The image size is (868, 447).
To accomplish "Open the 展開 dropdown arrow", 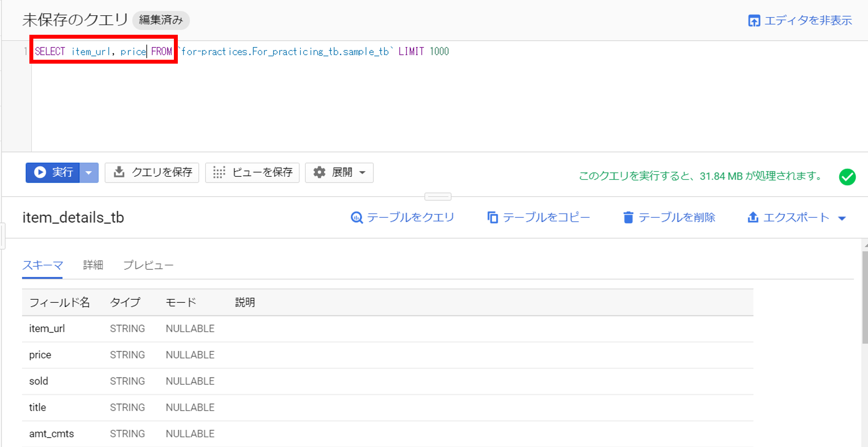I will [x=362, y=172].
